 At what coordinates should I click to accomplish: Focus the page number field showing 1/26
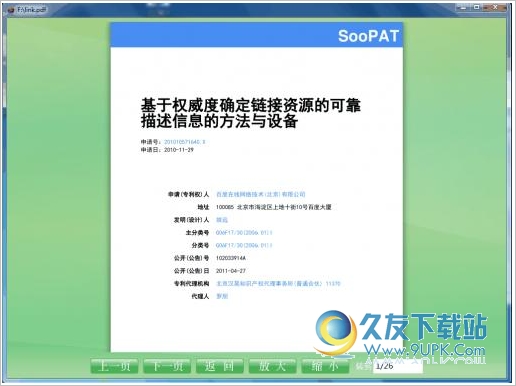pos(398,366)
